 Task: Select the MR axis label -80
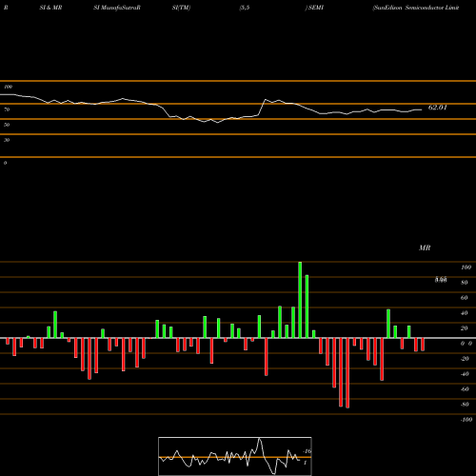465,405
